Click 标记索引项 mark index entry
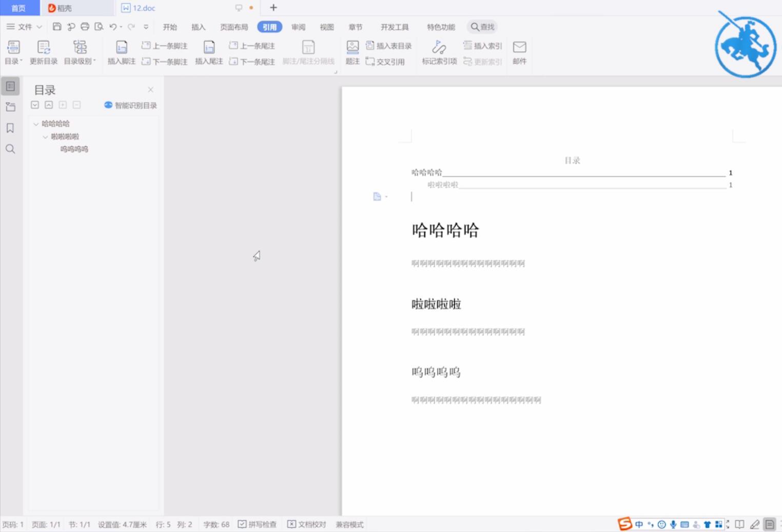This screenshot has height=532, width=782. point(439,53)
